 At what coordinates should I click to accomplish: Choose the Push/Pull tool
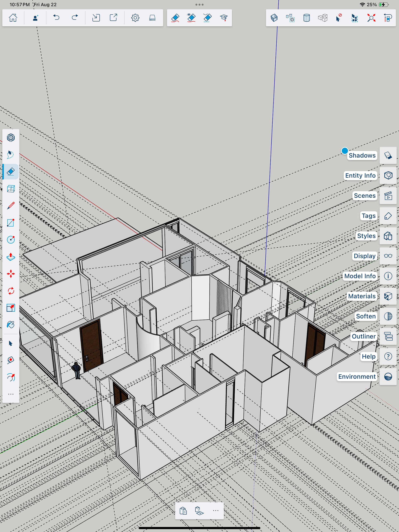coord(11,257)
